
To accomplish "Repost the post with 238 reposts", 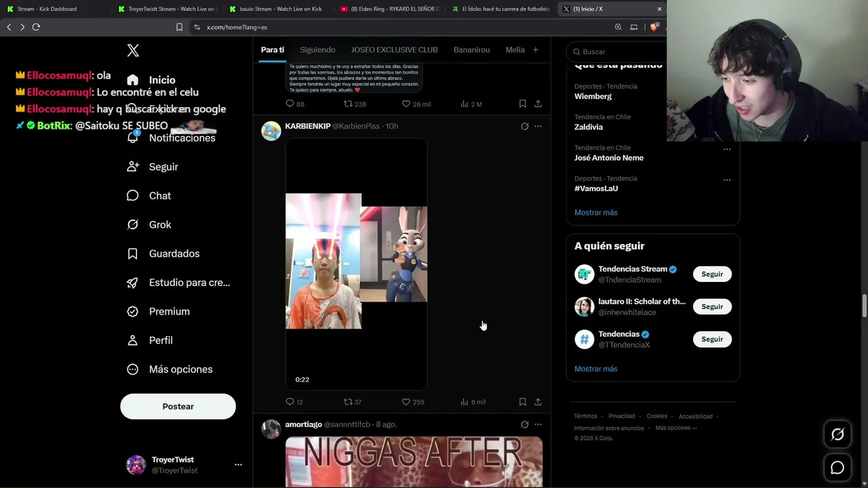I will click(x=355, y=104).
